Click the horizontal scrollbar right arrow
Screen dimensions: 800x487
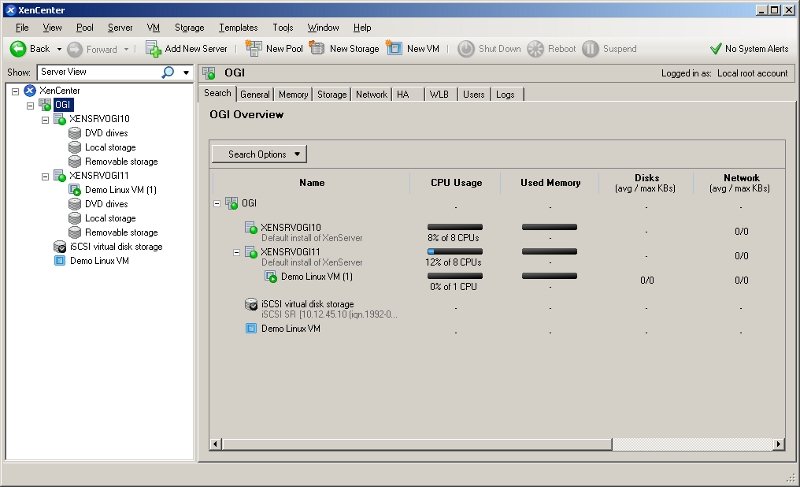tap(778, 444)
